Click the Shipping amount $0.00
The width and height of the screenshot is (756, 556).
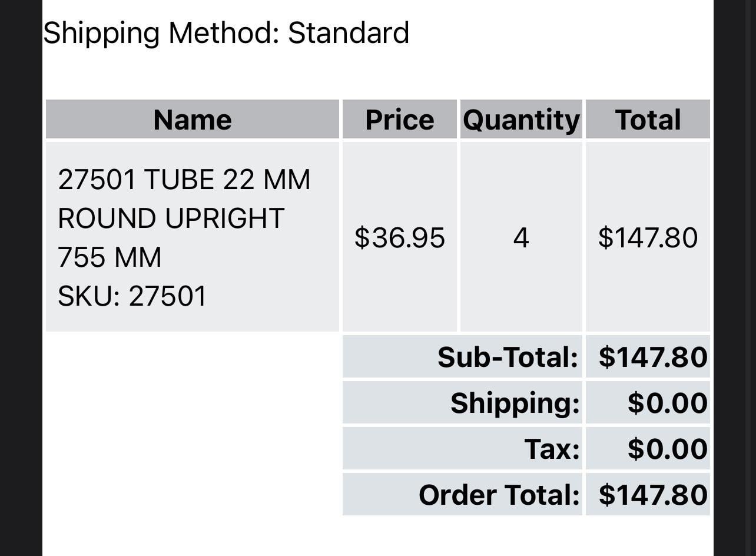[667, 403]
